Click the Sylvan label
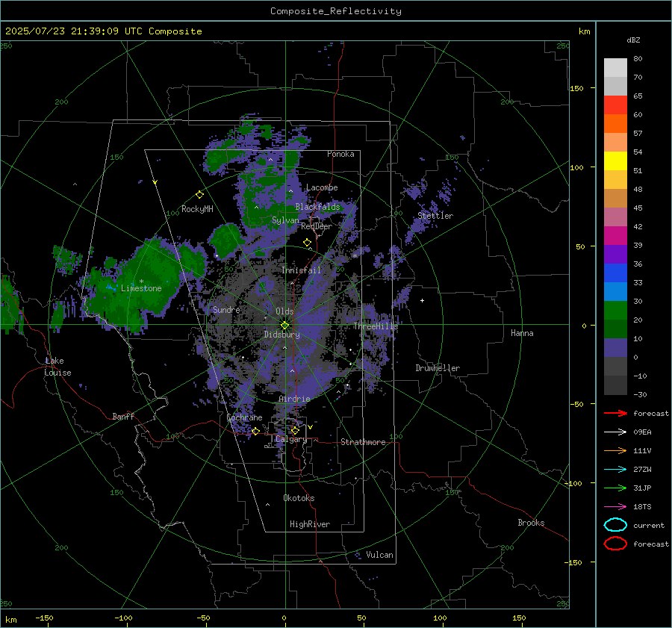Screen dimensions: 672x628 (x=285, y=220)
